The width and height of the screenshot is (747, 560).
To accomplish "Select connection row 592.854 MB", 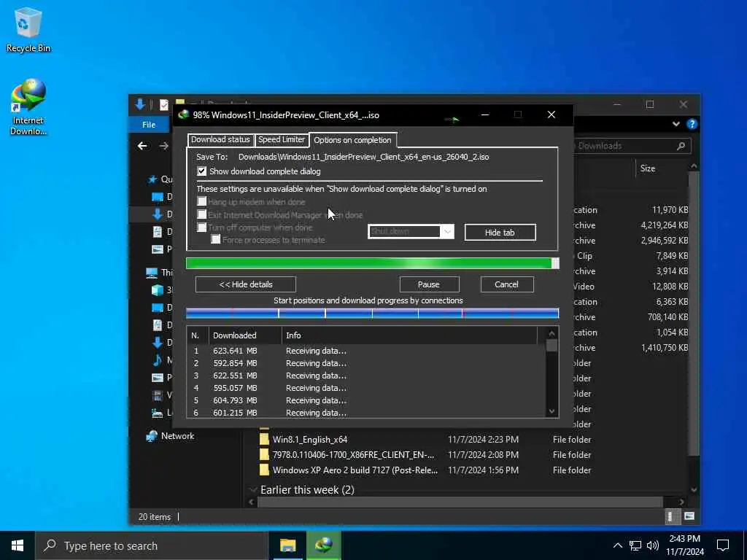I will pos(366,363).
